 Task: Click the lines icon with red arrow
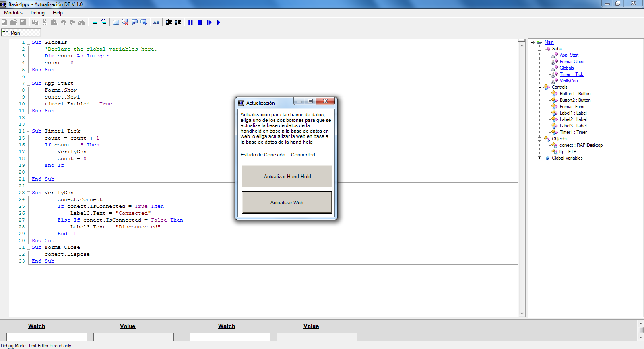[x=103, y=23]
